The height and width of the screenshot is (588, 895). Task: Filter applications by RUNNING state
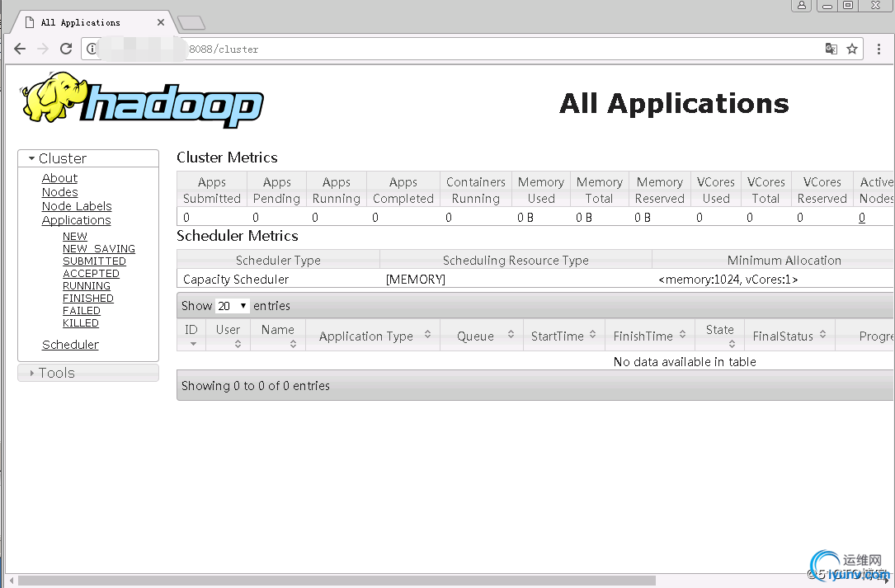(86, 286)
